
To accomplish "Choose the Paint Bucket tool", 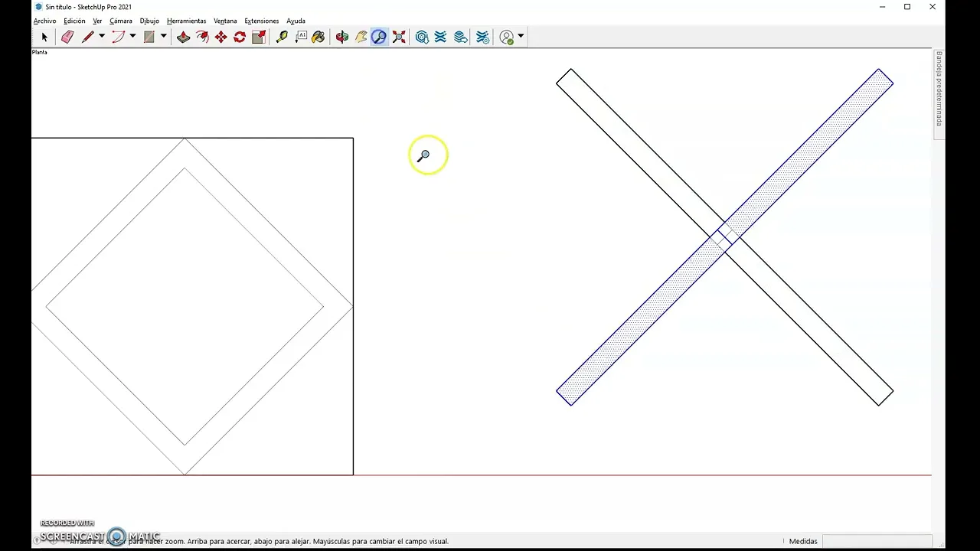I will click(319, 37).
